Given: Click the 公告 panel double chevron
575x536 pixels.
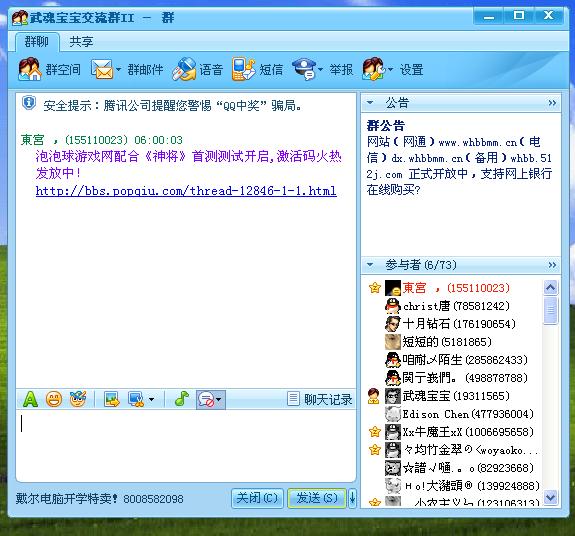Looking at the screenshot, I should (x=552, y=103).
